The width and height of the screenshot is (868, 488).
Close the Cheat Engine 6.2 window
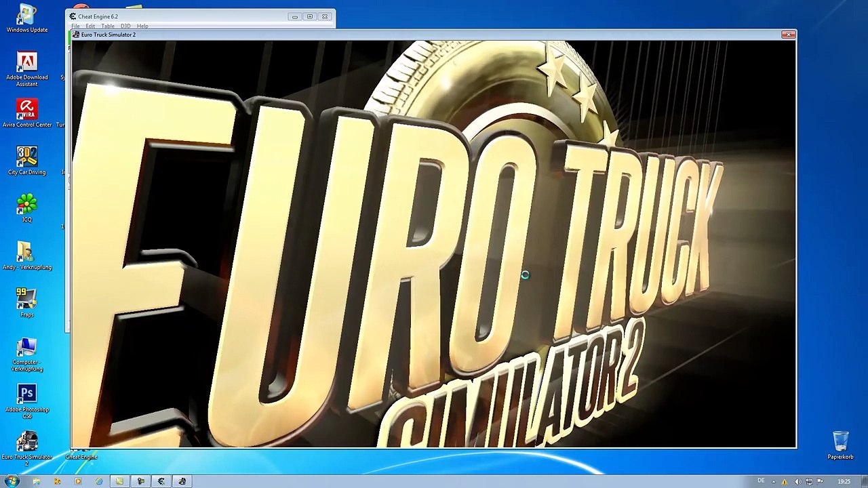point(325,16)
